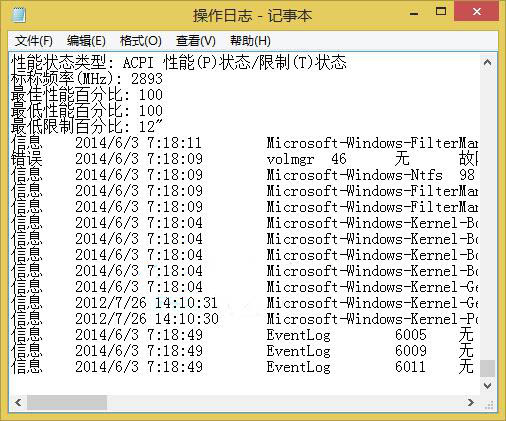Screen dimensions: 506x421
Task: Open the 文件(F) menu
Action: coord(34,41)
